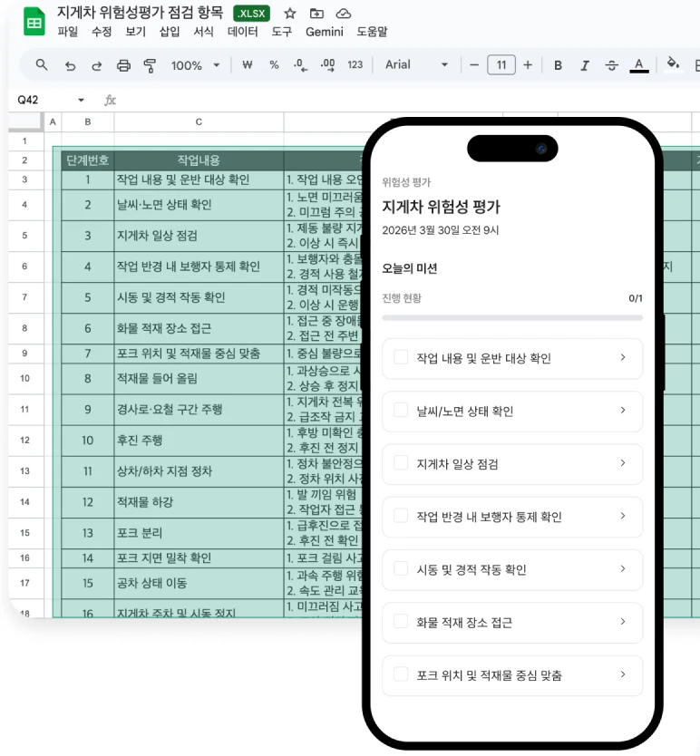Open the zoom 100% dropdown

click(195, 65)
